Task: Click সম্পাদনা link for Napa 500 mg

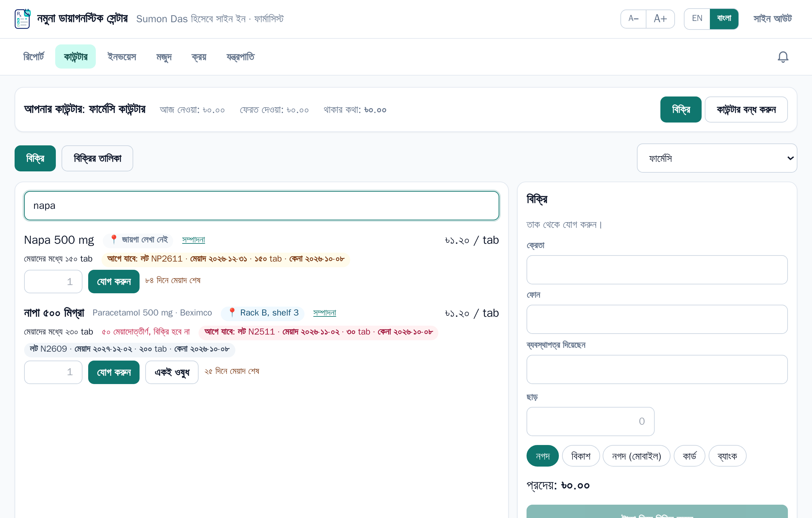Action: pos(193,240)
